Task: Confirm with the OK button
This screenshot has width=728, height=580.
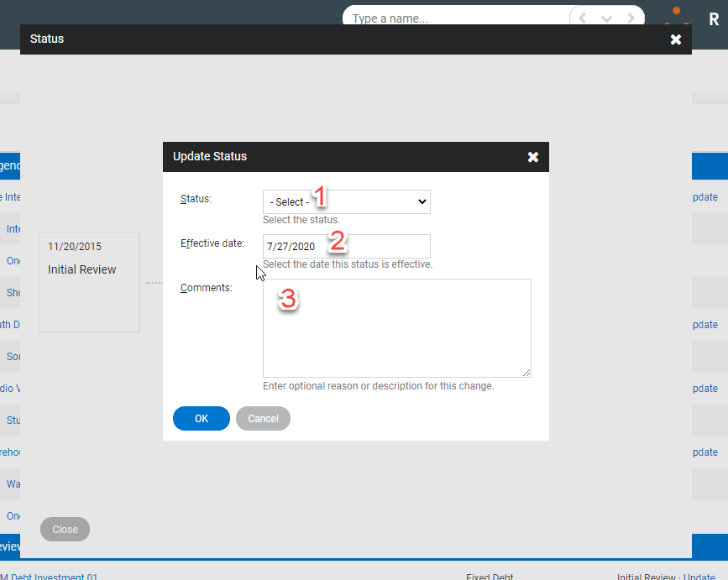Action: [x=201, y=419]
